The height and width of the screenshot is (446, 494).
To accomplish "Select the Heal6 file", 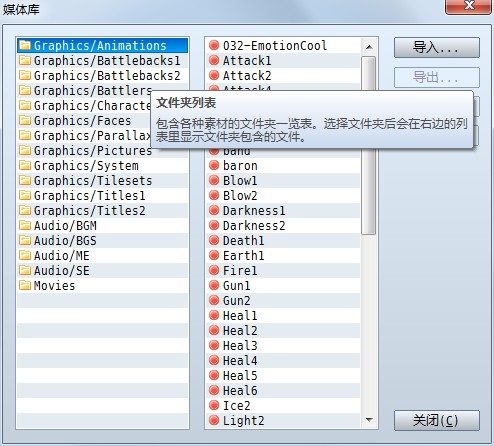I will [283, 390].
